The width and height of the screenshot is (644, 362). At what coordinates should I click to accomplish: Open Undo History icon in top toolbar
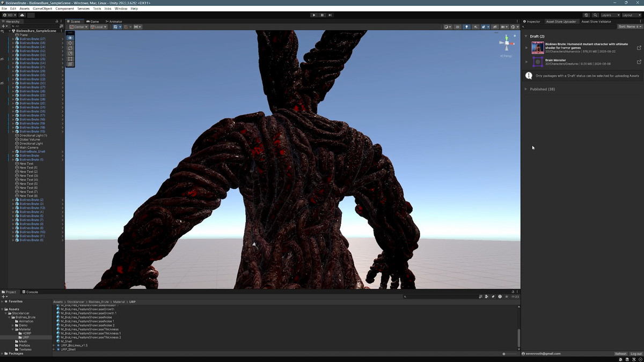(x=587, y=15)
